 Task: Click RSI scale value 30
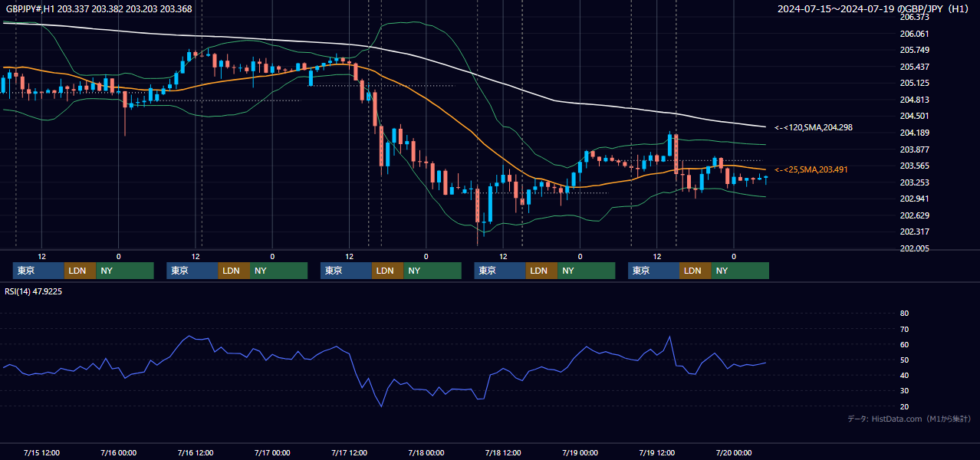click(904, 391)
